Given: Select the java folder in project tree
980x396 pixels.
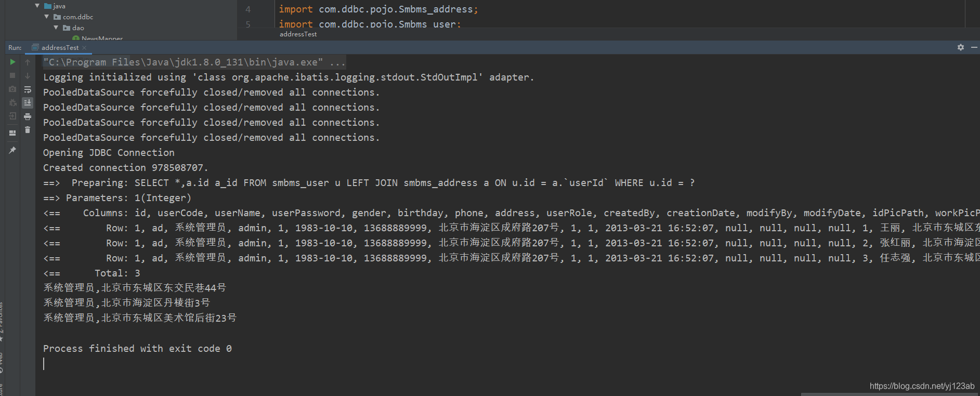Looking at the screenshot, I should [x=55, y=6].
